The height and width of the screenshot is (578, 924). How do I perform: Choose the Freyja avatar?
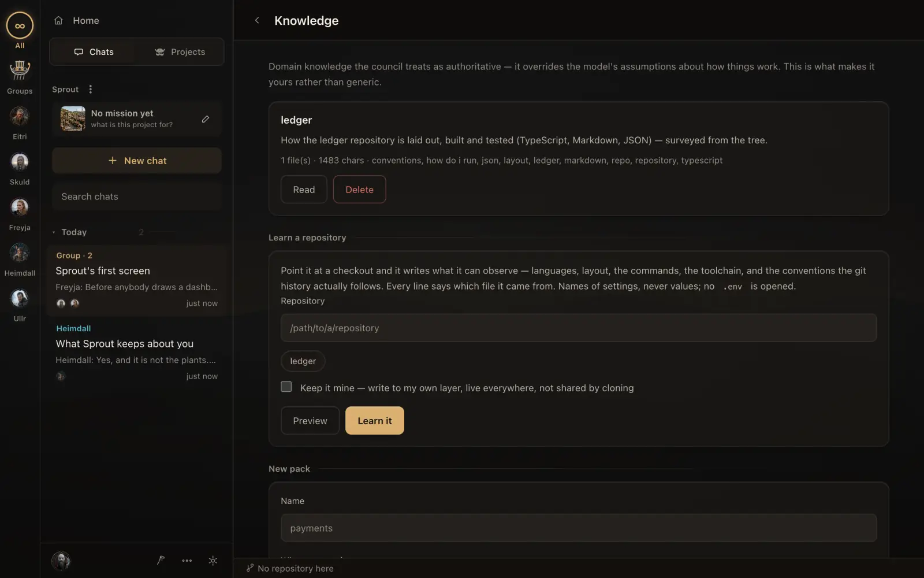click(x=20, y=207)
